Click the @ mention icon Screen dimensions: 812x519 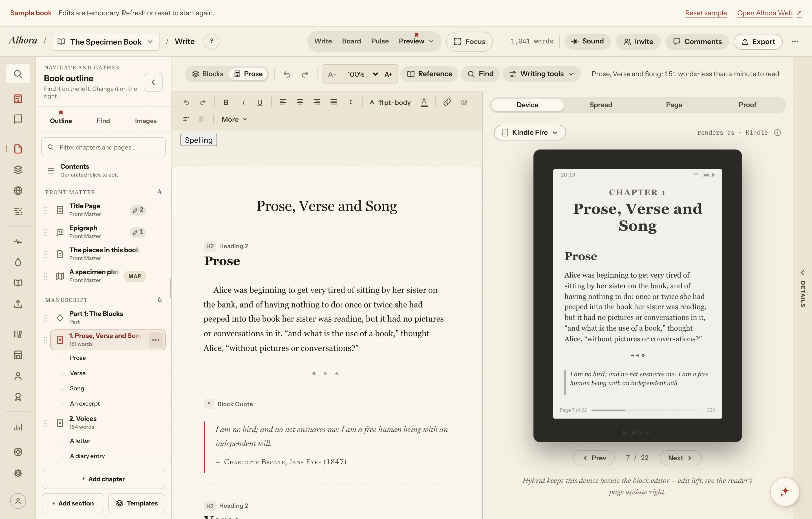[x=464, y=102]
